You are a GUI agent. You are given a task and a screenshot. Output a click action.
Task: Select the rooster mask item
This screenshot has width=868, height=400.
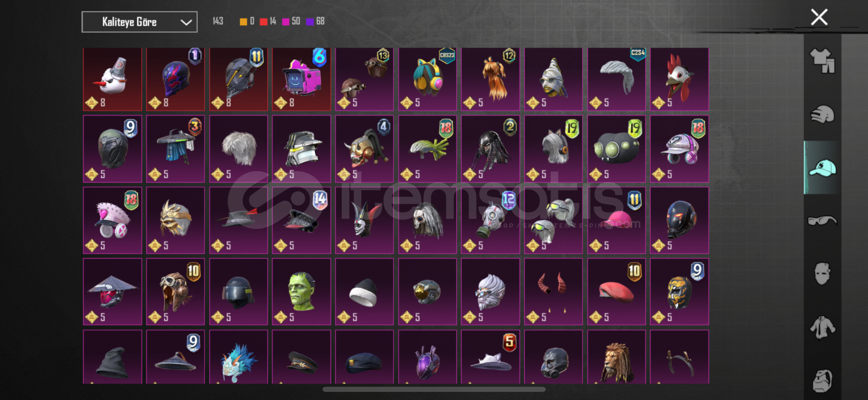click(x=679, y=79)
